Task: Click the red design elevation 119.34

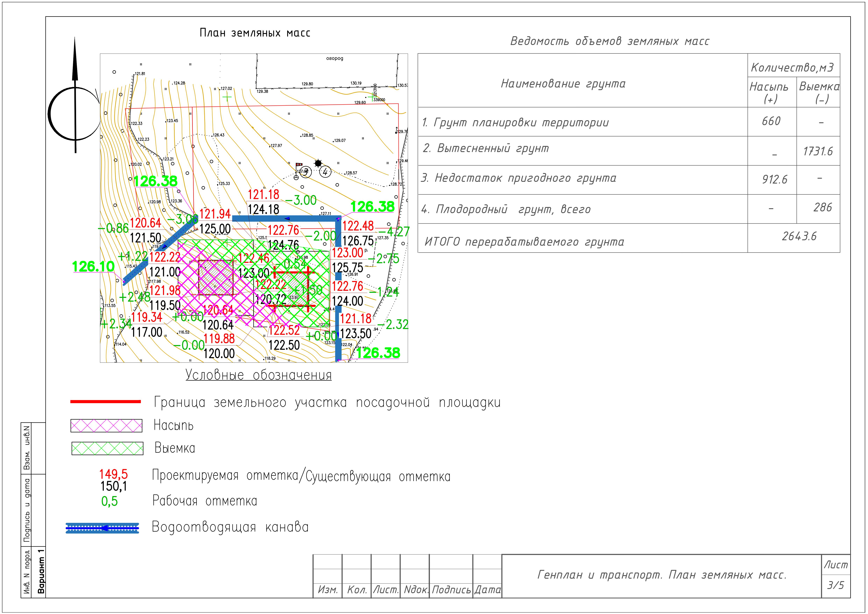Action: [x=146, y=317]
